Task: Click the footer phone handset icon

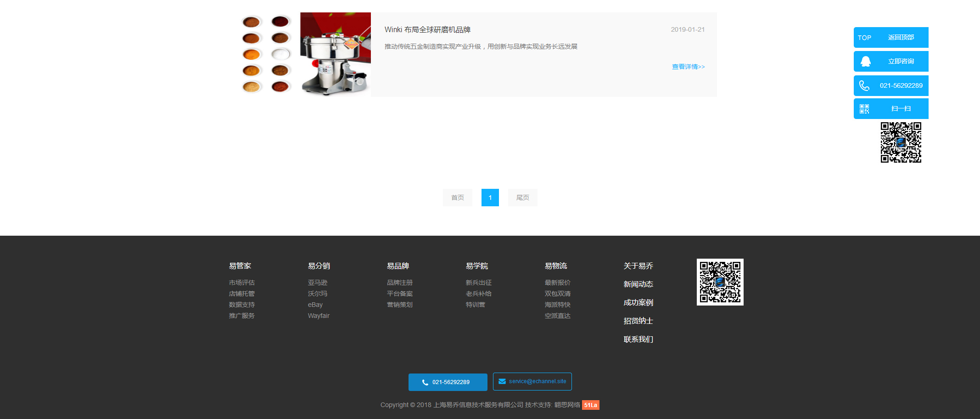Action: [425, 382]
